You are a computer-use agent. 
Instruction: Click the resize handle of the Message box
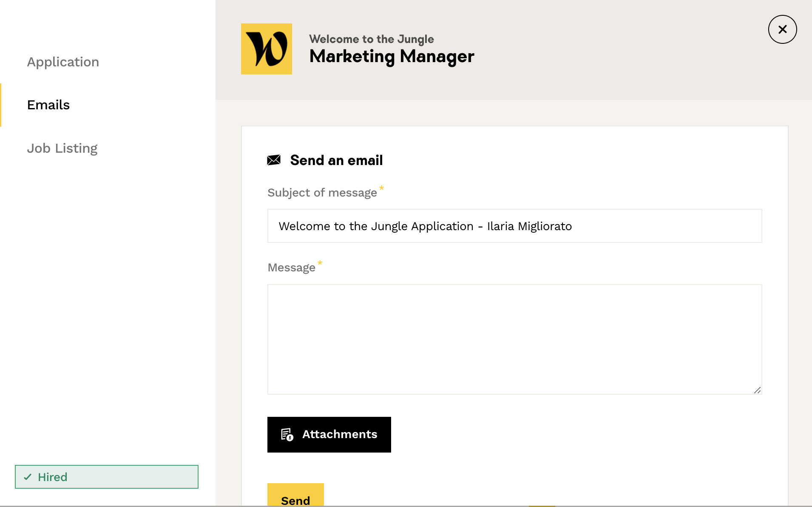[757, 390]
